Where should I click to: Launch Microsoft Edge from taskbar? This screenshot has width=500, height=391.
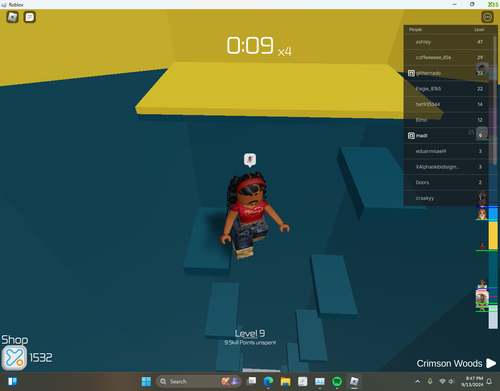pyautogui.click(x=268, y=381)
